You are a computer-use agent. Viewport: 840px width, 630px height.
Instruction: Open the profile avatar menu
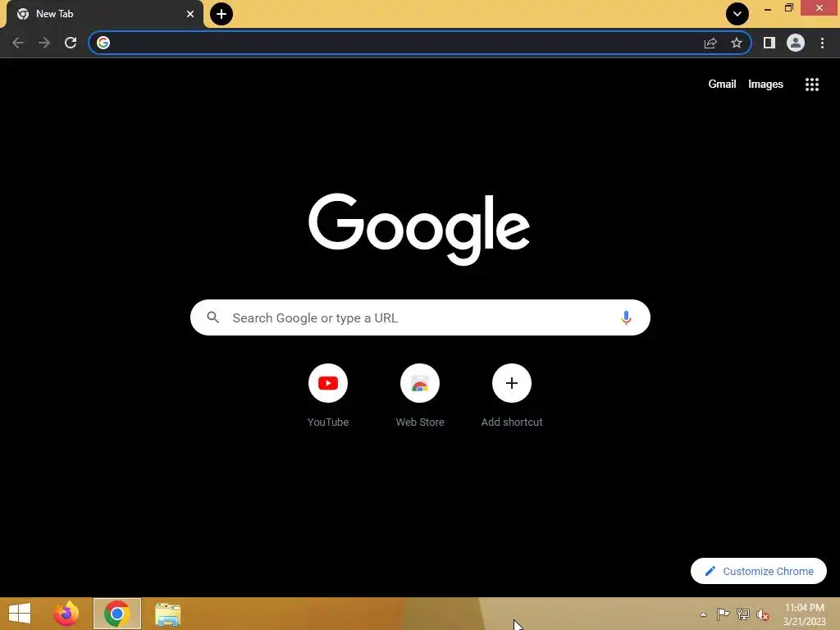796,43
